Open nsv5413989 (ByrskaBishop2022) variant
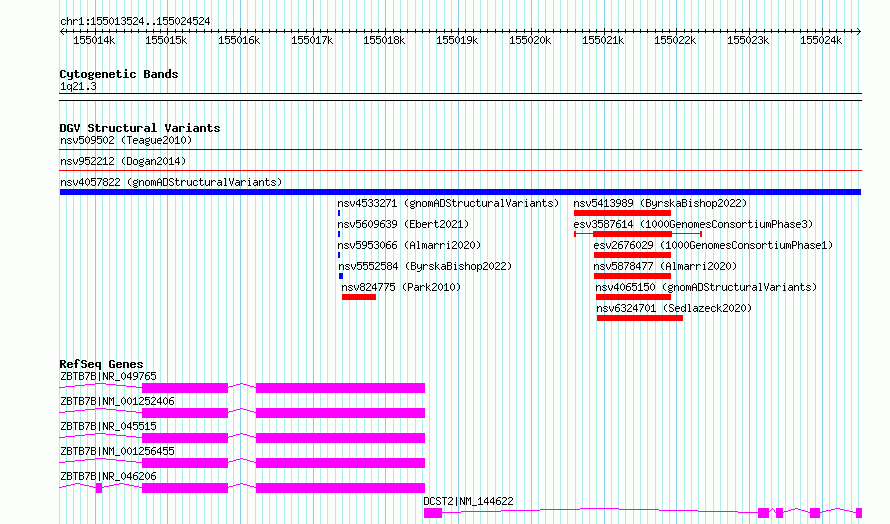Image resolution: width=890 pixels, height=524 pixels. point(660,203)
